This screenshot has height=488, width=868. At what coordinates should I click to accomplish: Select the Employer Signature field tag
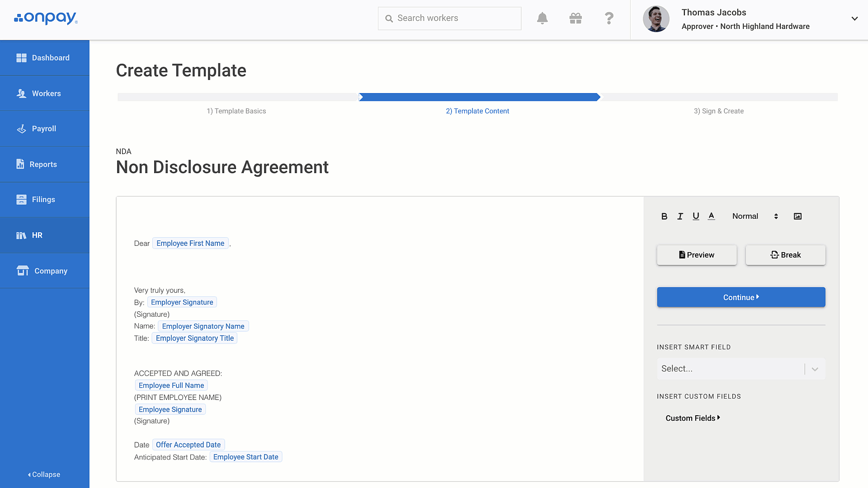[x=182, y=302]
